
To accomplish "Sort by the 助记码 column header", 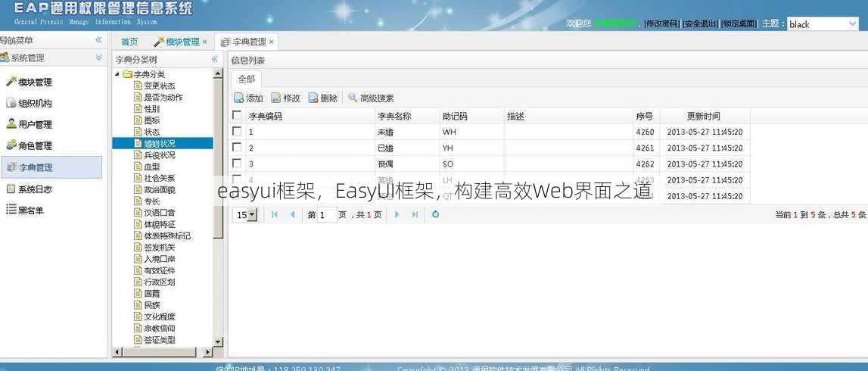I will pos(471,116).
